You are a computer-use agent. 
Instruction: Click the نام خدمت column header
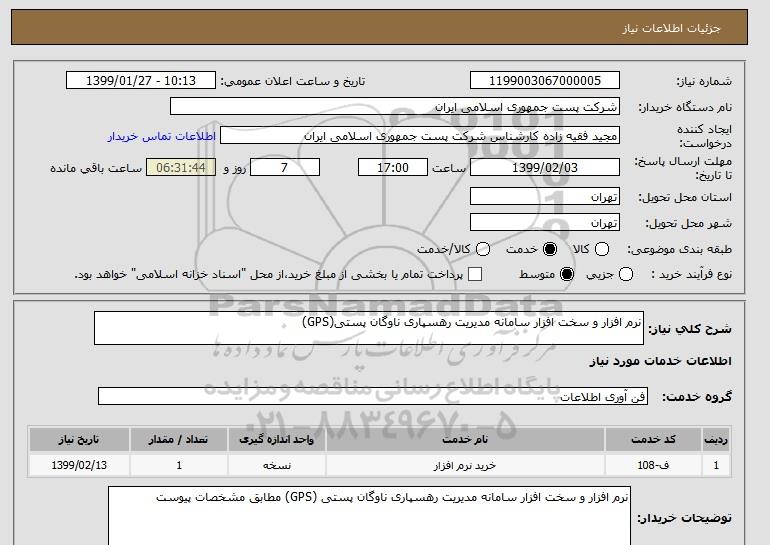(x=465, y=439)
